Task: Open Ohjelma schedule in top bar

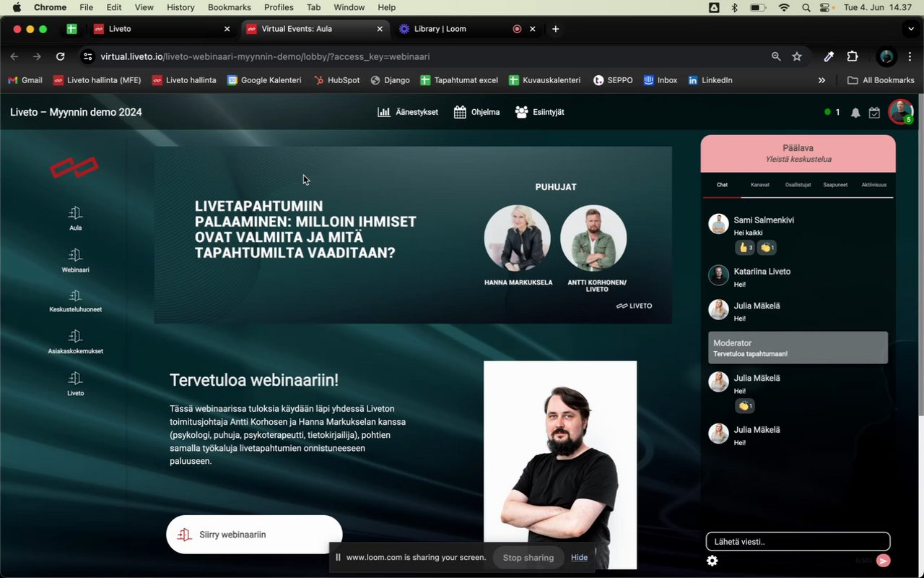Action: click(x=476, y=112)
